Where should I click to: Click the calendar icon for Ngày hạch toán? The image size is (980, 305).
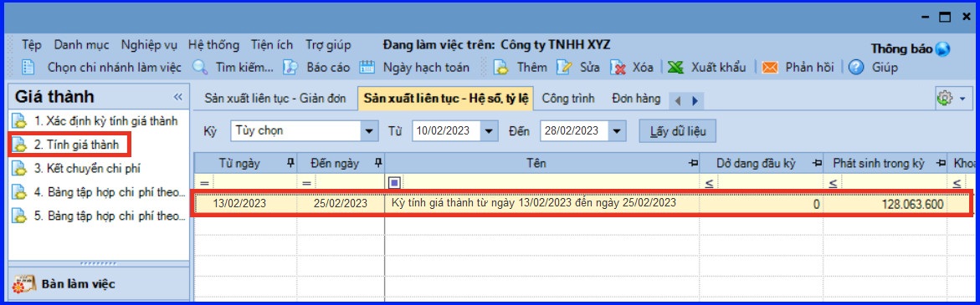(367, 67)
